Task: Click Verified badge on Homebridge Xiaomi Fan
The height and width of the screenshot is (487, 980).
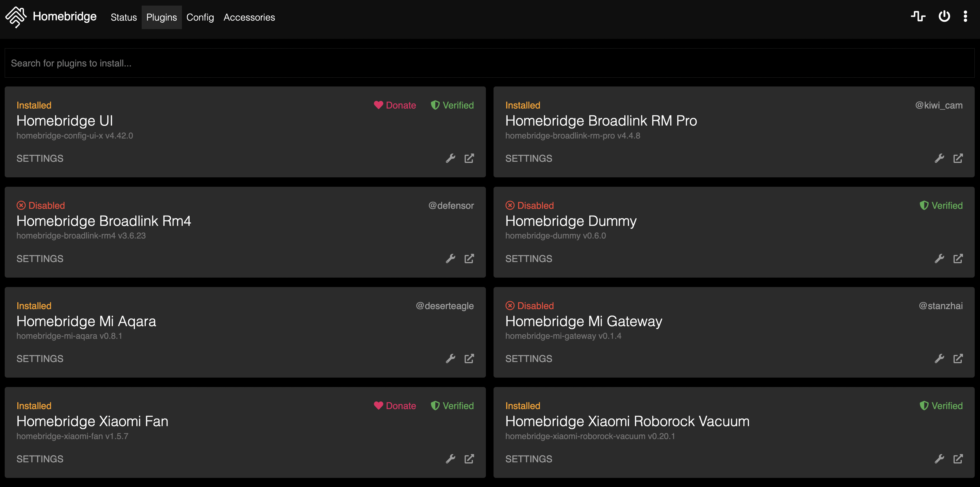Action: pos(452,406)
